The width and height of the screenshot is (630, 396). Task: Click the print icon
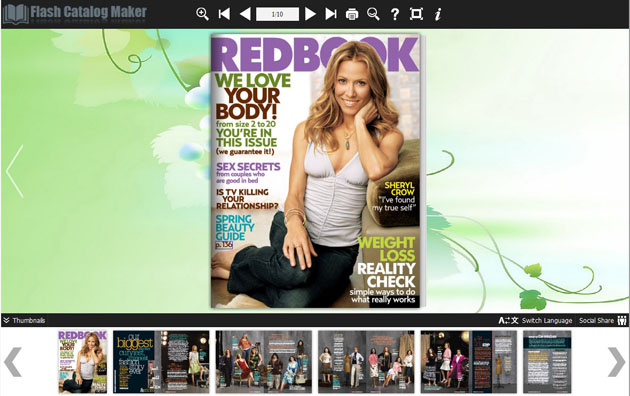click(352, 14)
